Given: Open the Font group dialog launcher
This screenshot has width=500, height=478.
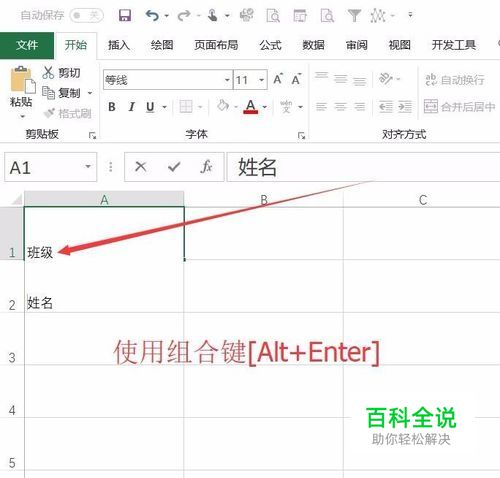Looking at the screenshot, I should [x=301, y=135].
